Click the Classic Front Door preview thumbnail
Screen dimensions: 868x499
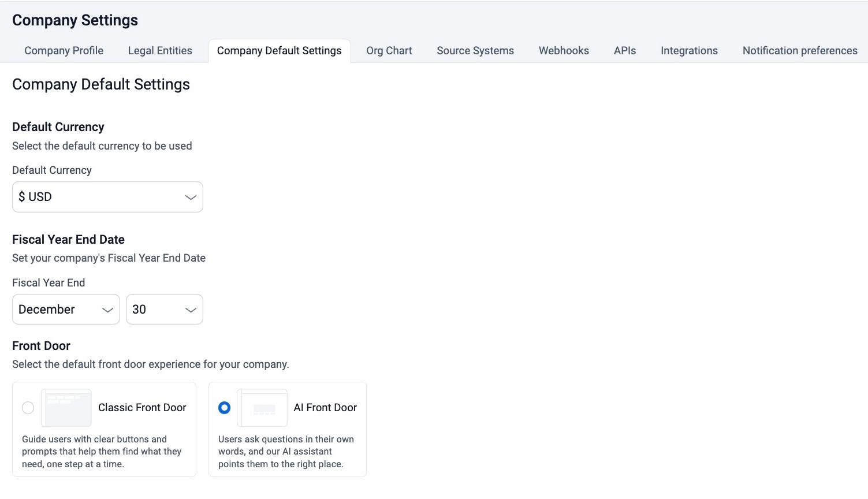point(66,408)
